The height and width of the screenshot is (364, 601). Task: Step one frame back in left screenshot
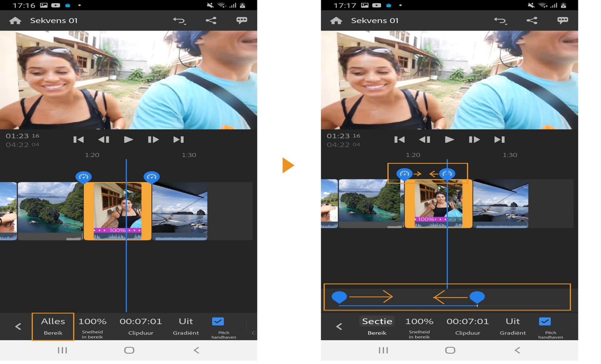pyautogui.click(x=104, y=139)
